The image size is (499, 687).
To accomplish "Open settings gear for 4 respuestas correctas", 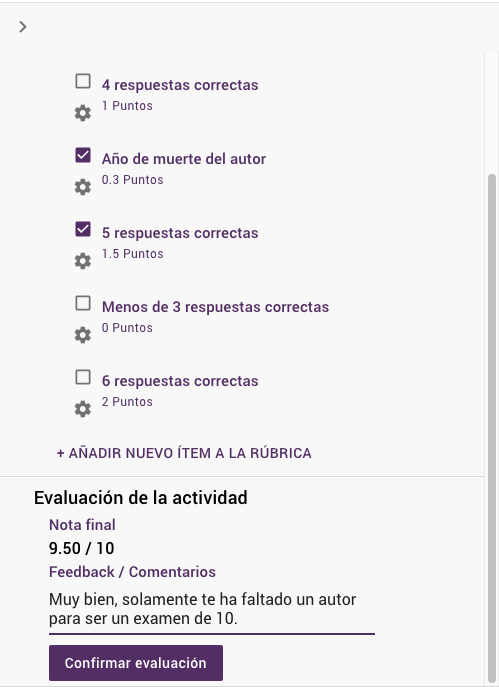I will click(82, 113).
